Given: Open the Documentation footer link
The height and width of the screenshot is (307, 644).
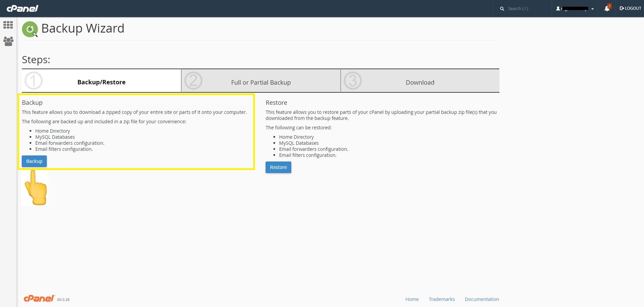Looking at the screenshot, I should tap(482, 299).
